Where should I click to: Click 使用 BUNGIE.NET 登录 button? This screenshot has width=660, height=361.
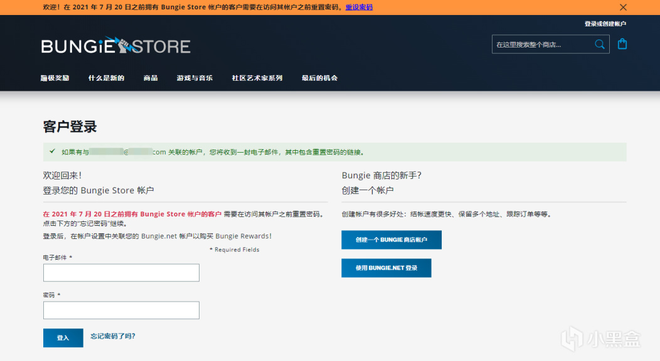386,268
